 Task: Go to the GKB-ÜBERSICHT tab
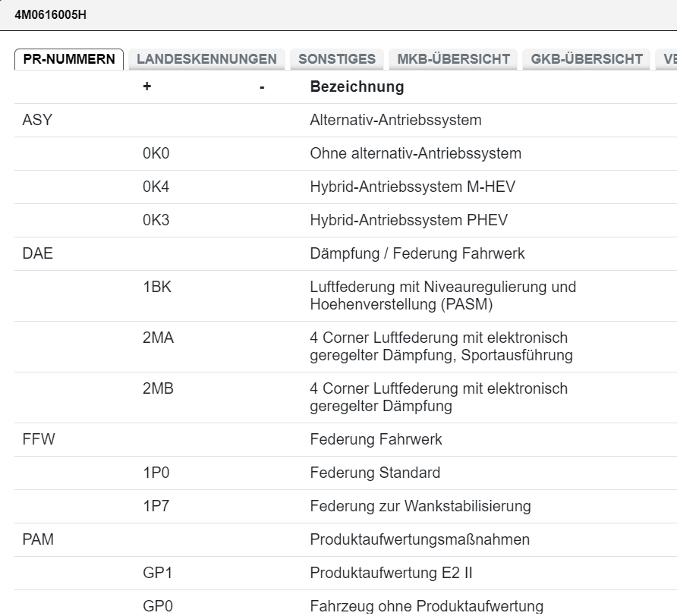click(587, 59)
